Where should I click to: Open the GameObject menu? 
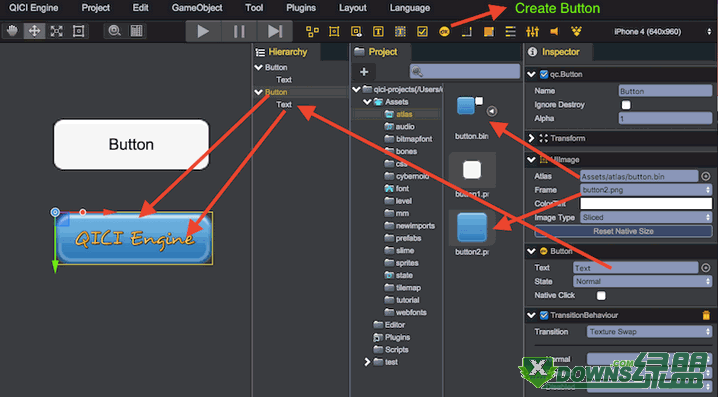[x=197, y=8]
